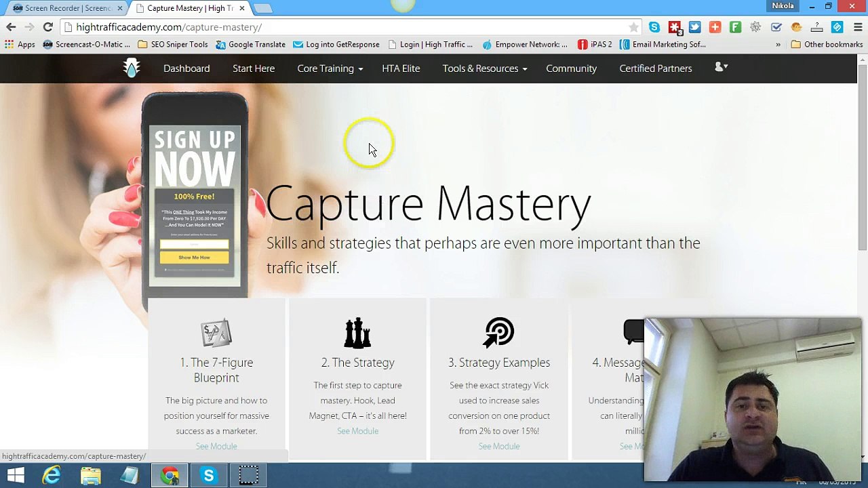Click the chess pieces Strategy icon

coord(357,333)
